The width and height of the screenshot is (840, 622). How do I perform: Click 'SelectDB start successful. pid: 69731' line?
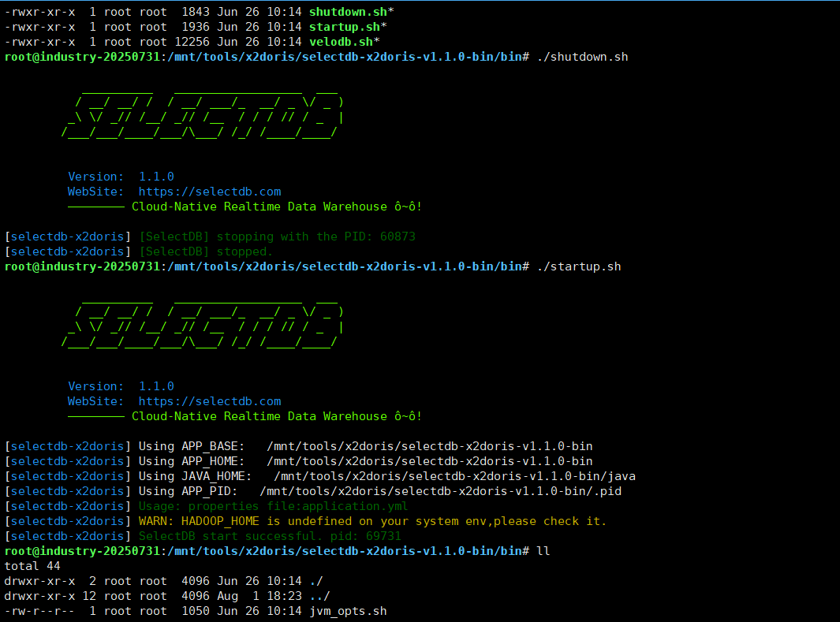click(x=270, y=536)
